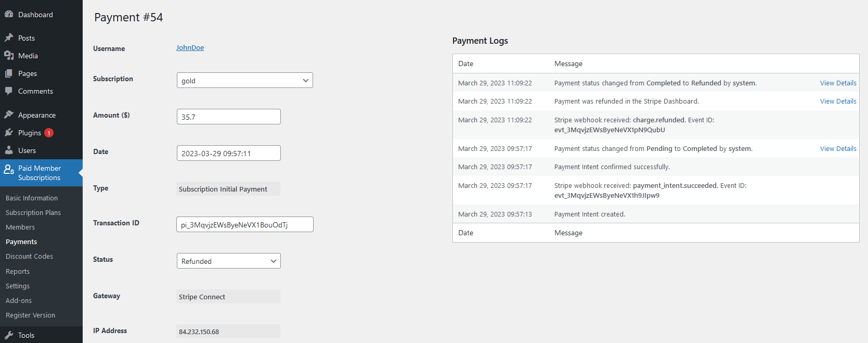Click the Amount field showing 35.7

pyautogui.click(x=229, y=117)
